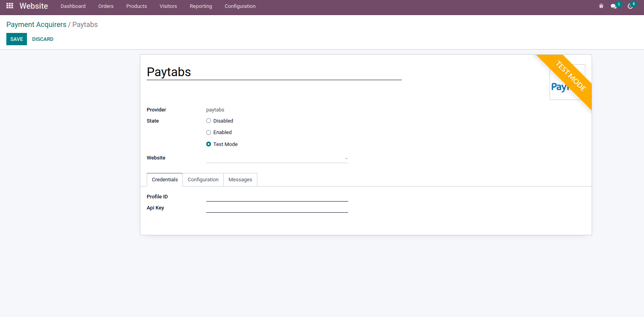Select the Disabled state radio button
This screenshot has height=317, width=644.
pos(209,121)
